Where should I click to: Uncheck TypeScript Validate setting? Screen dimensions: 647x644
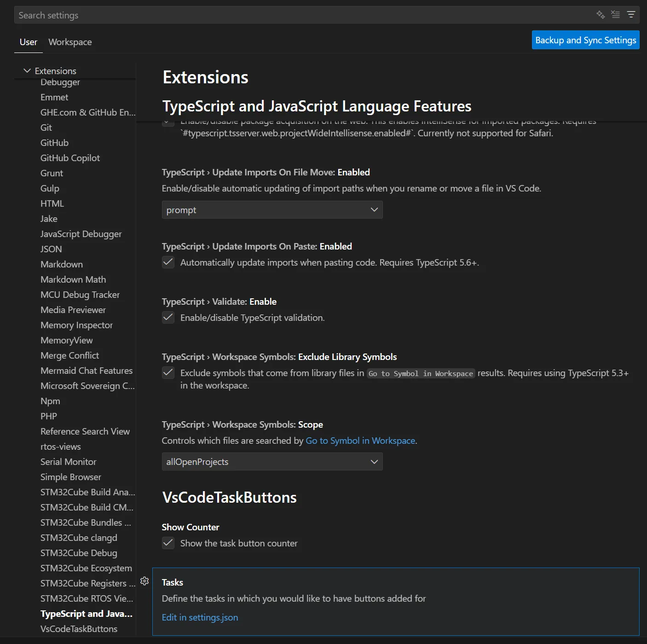168,317
